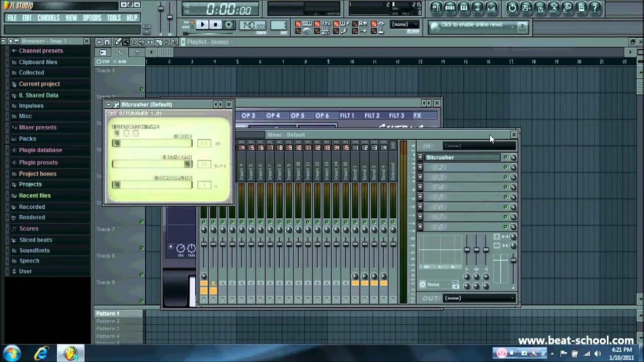Open the CHANNELS menu
Image resolution: width=644 pixels, height=362 pixels.
pyautogui.click(x=49, y=18)
